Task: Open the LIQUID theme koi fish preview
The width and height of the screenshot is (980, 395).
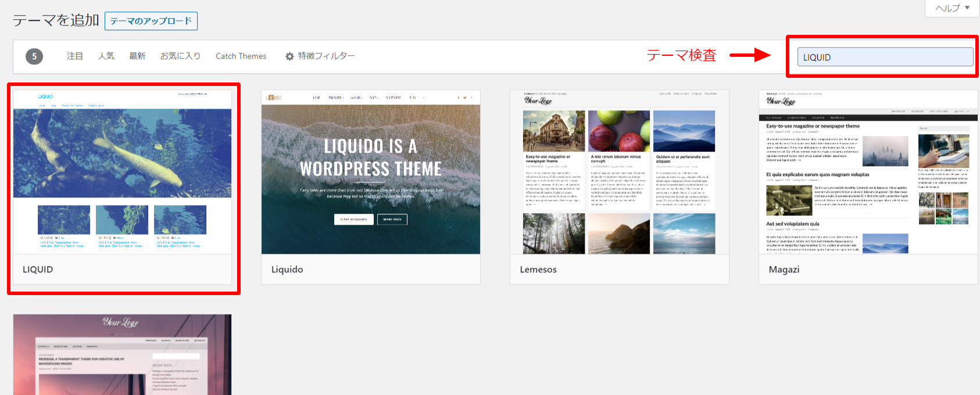Action: [x=122, y=172]
